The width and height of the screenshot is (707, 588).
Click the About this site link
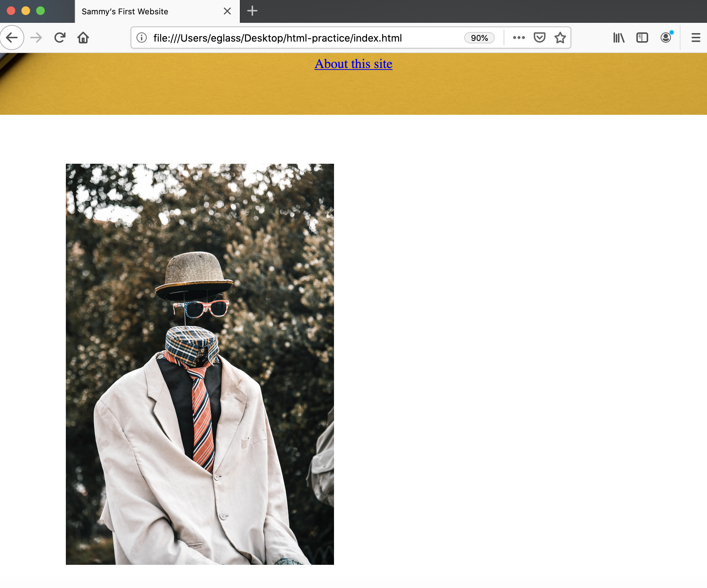coord(353,63)
